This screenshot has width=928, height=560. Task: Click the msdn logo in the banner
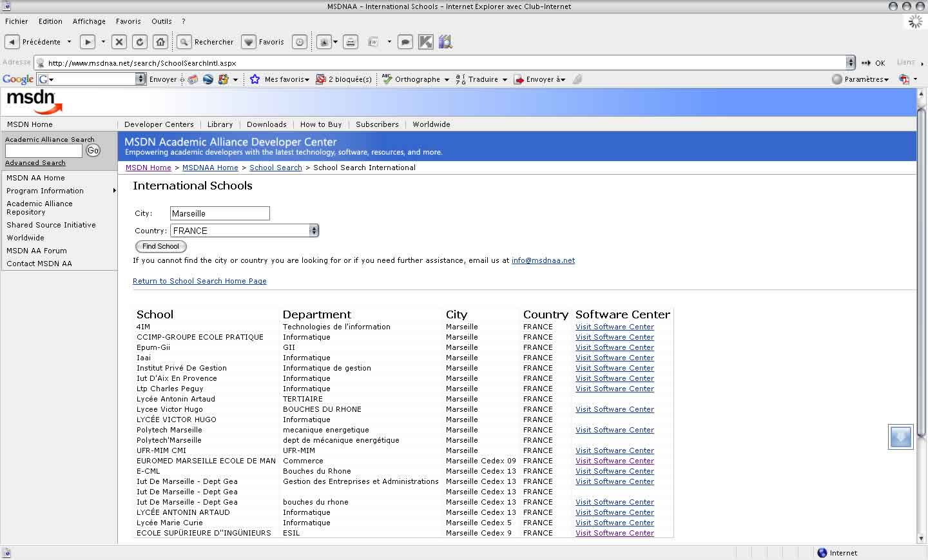(x=34, y=102)
